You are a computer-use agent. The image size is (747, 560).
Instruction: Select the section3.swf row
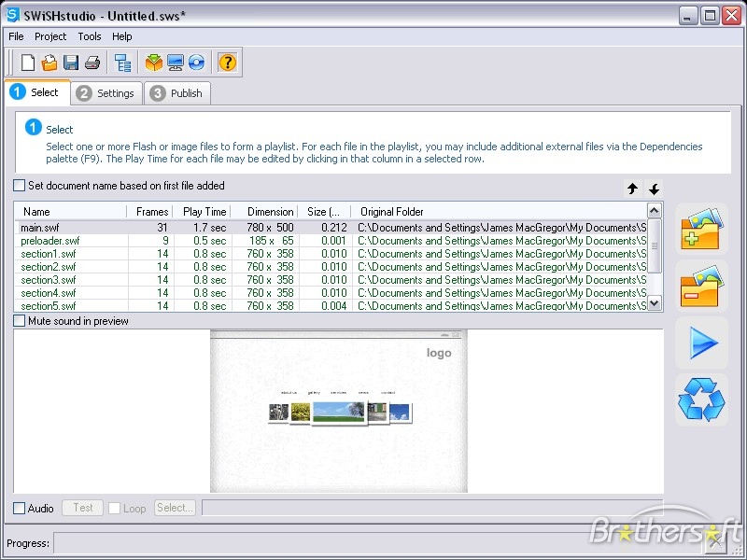pos(331,280)
